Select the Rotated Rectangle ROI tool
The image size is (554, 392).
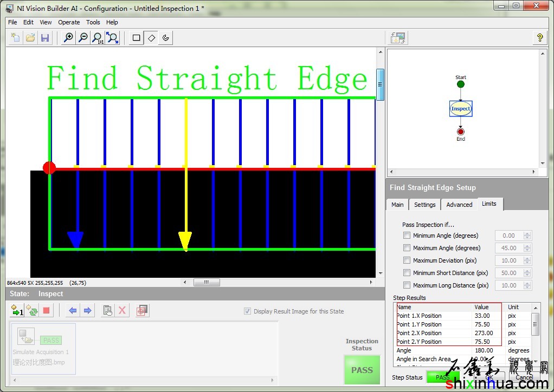(151, 38)
